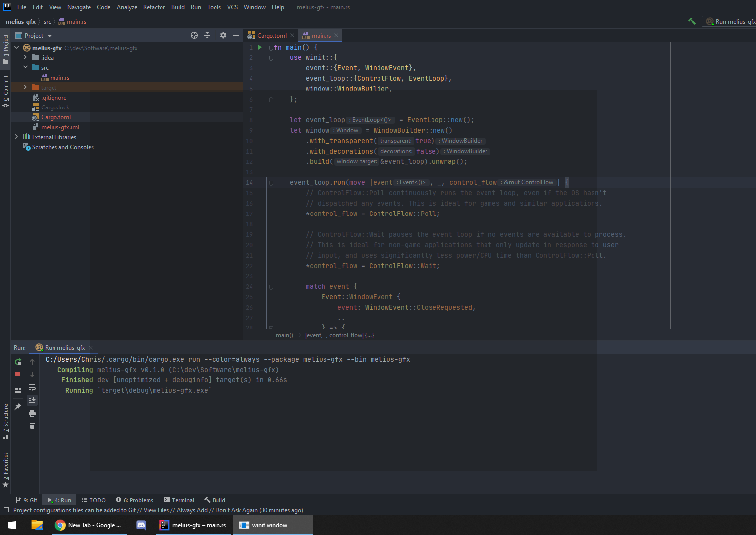
Task: Select opened file in Project view
Action: (x=194, y=35)
